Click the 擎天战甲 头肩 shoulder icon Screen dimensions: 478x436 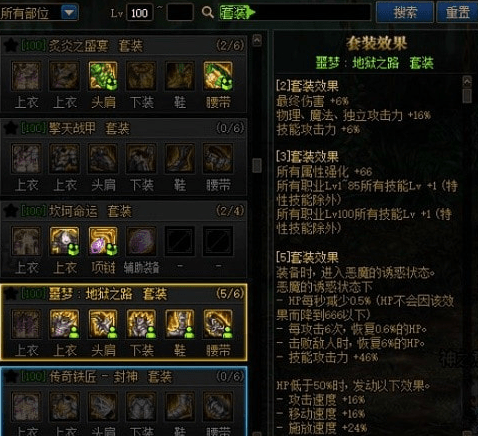coord(103,158)
